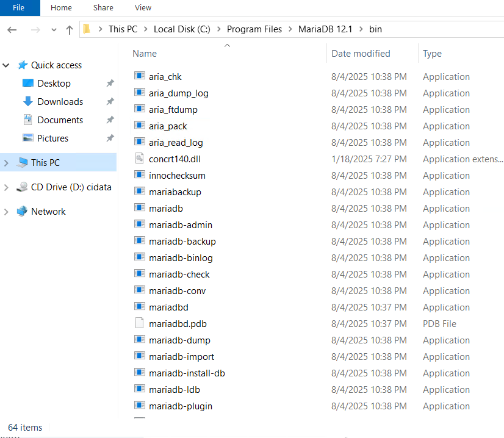Switch to the Home ribbon tab
This screenshot has height=438, width=504.
[x=61, y=8]
